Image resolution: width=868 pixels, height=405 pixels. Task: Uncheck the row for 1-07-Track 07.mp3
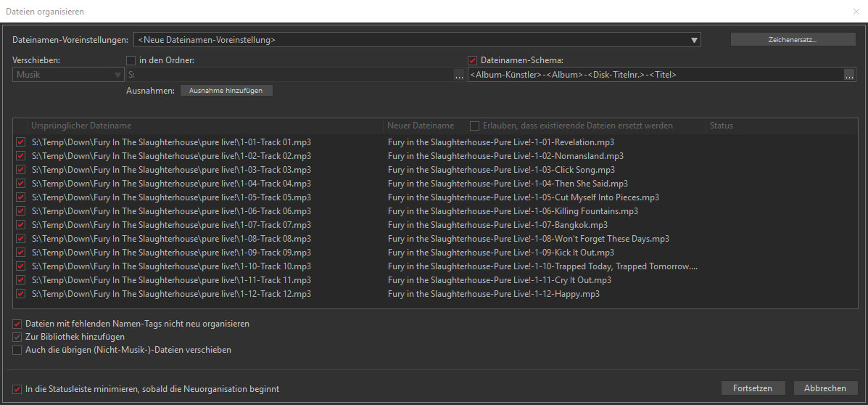pyautogui.click(x=21, y=225)
